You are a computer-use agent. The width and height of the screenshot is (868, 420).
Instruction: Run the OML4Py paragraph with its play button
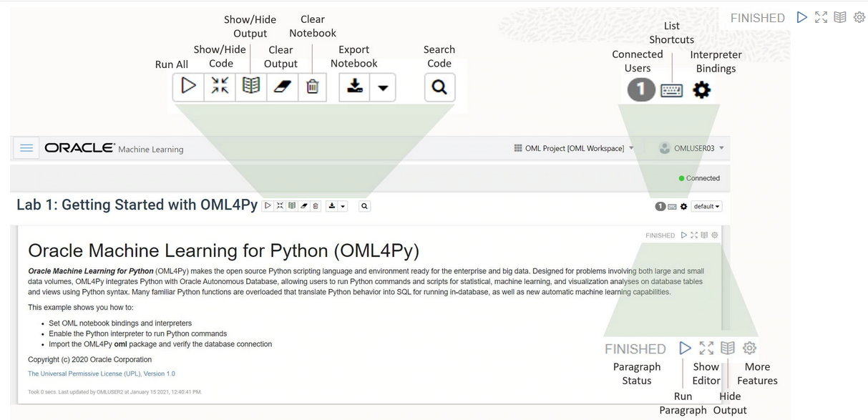click(684, 235)
